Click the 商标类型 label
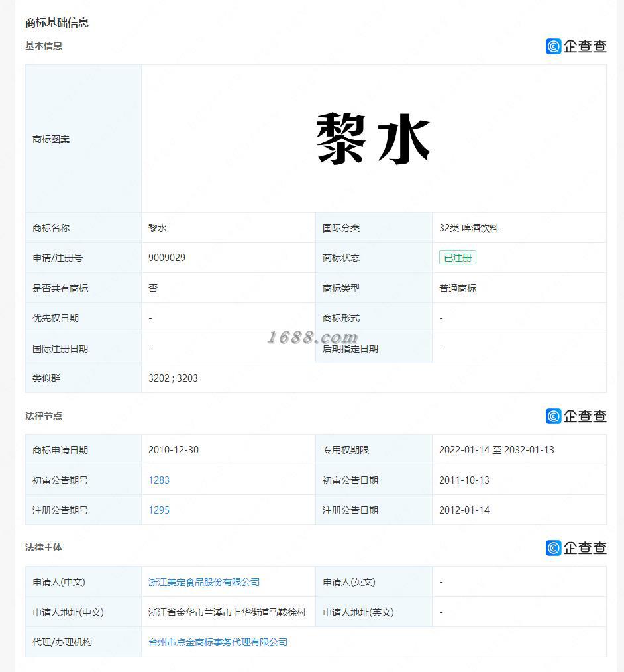This screenshot has width=624, height=672. 341,288
